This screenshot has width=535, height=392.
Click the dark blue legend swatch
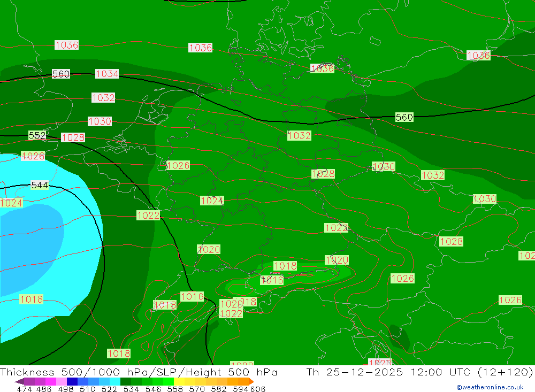click(72, 381)
